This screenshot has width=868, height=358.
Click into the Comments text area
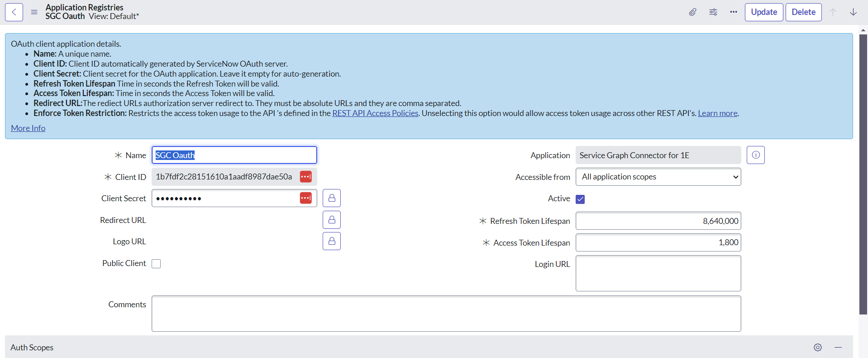point(446,314)
